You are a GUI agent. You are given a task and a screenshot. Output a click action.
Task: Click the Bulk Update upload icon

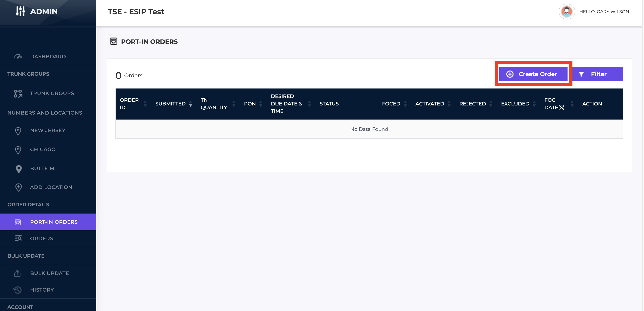click(x=17, y=273)
